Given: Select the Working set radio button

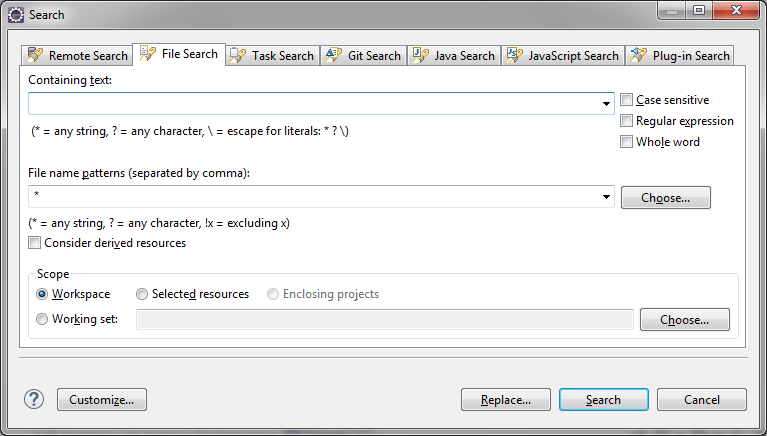Looking at the screenshot, I should (x=42, y=319).
